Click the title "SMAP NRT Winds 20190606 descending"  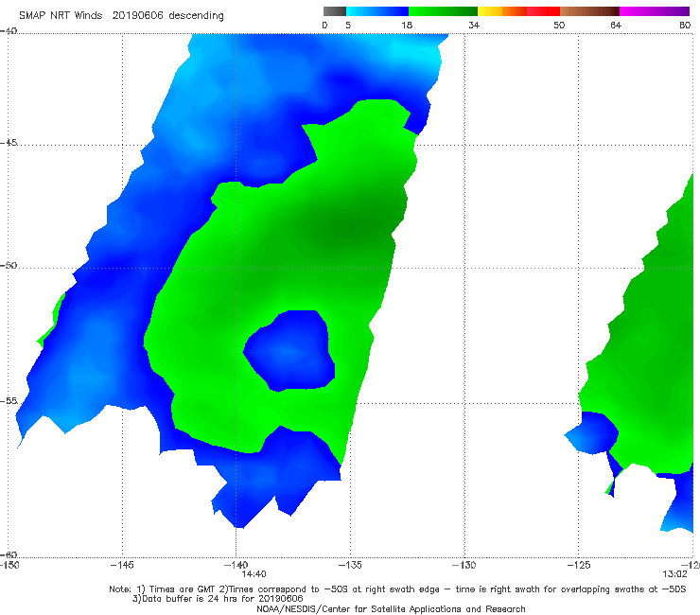coord(121,16)
